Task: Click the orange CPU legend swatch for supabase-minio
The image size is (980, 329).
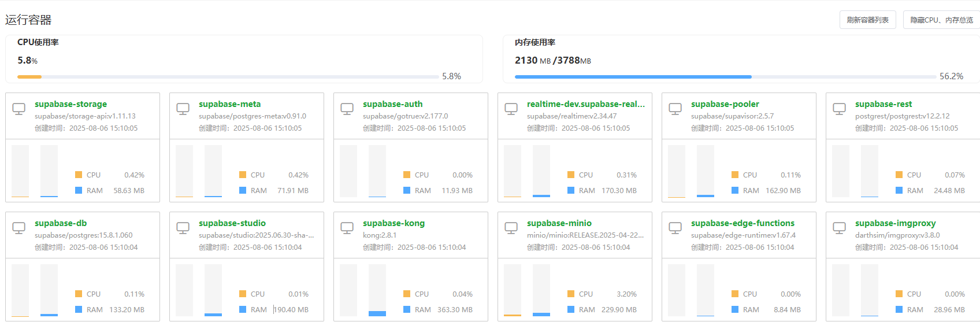Action: tap(571, 294)
